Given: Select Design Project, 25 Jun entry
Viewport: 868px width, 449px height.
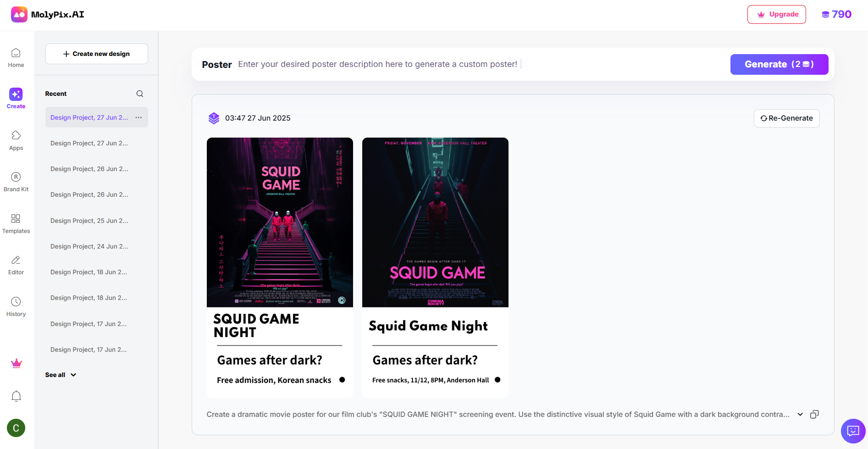Looking at the screenshot, I should 89,221.
